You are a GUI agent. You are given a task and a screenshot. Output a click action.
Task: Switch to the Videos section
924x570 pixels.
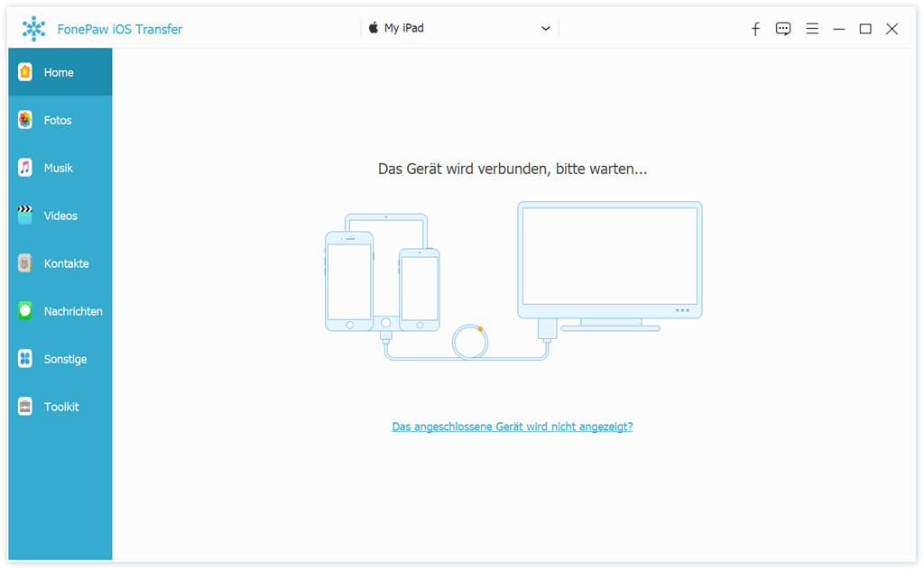[x=60, y=216]
